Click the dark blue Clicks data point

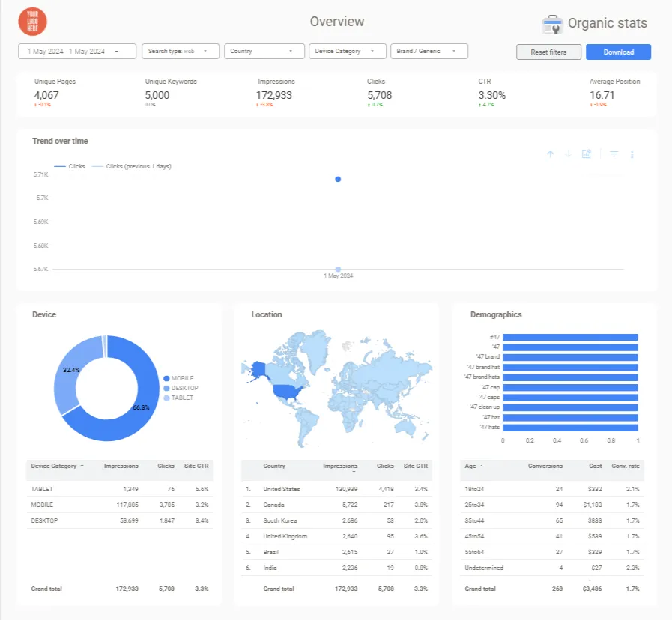coord(338,179)
